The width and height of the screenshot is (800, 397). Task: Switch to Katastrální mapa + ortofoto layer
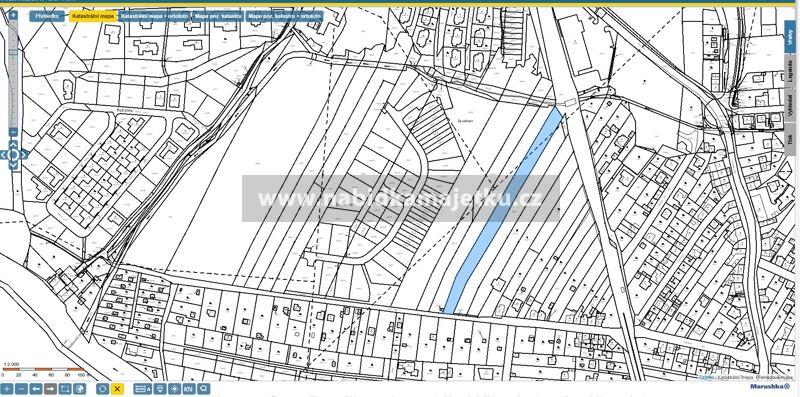pyautogui.click(x=154, y=16)
